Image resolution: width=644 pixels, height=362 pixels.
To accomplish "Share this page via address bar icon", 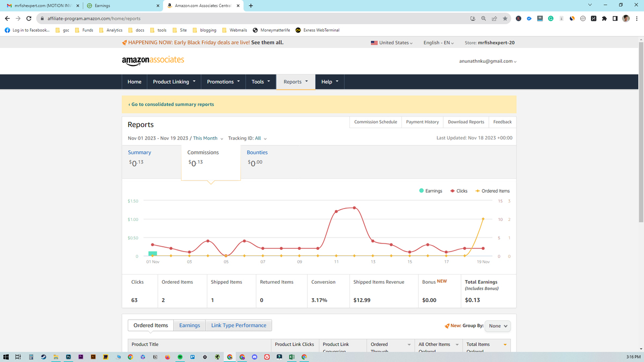I will pyautogui.click(x=494, y=18).
